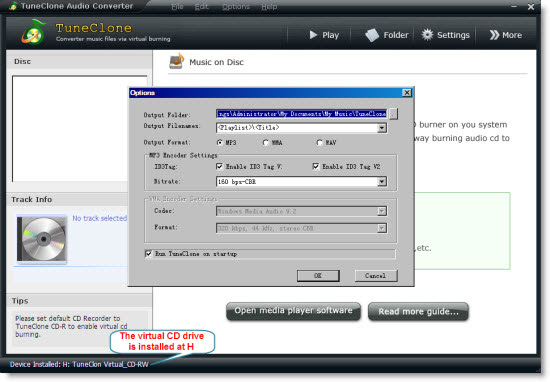Viewport: 550px width, 382px height.
Task: Select MP3 output format radio button
Action: click(x=220, y=142)
